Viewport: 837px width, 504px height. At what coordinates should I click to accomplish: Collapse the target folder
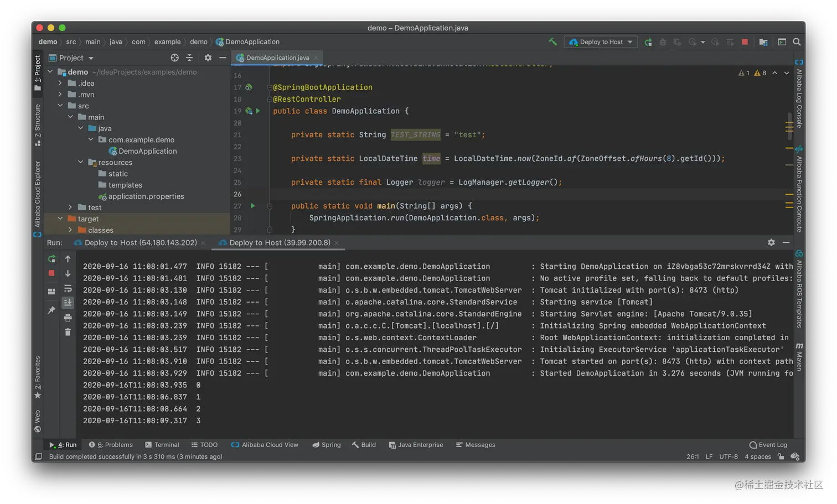click(x=60, y=219)
